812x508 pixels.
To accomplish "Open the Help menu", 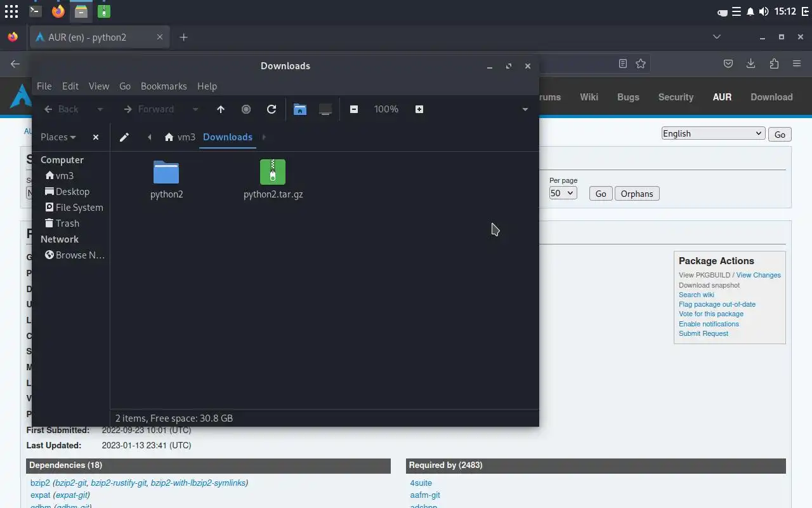I will click(207, 86).
